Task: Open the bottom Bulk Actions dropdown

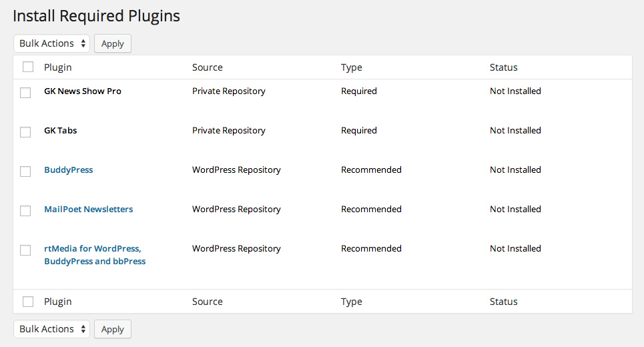Action: 52,330
